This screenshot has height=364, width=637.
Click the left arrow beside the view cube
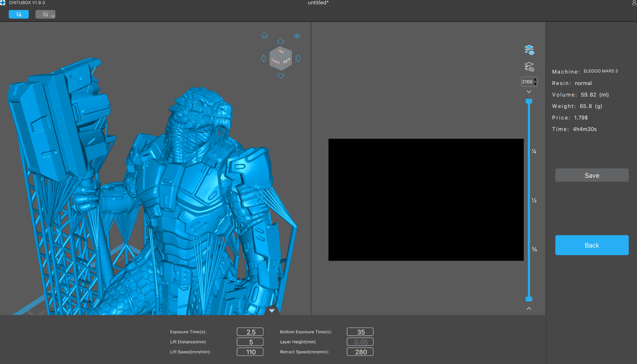tap(263, 58)
